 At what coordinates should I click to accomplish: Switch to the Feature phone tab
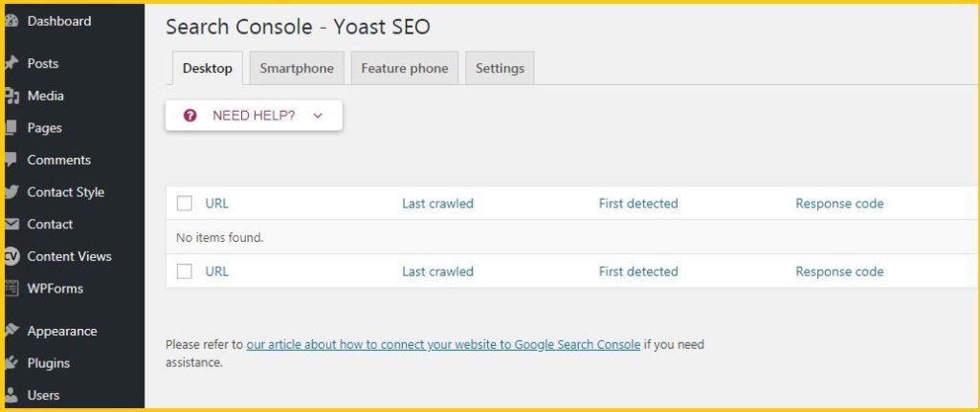(405, 68)
